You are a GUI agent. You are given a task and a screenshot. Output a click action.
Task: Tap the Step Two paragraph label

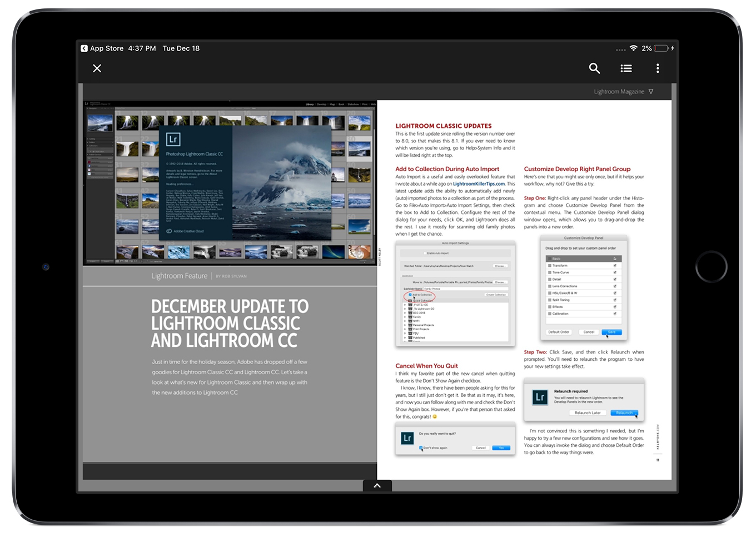coord(535,352)
